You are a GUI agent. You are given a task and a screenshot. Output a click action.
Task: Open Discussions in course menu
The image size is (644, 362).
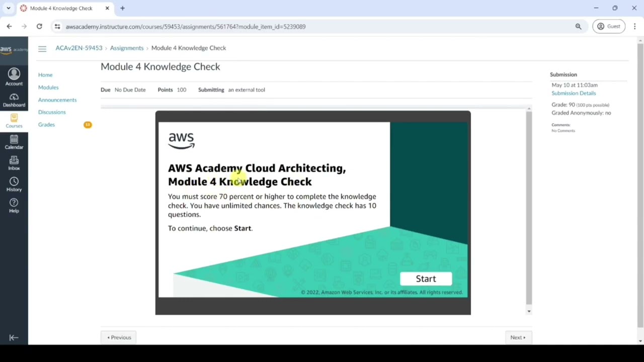point(52,112)
